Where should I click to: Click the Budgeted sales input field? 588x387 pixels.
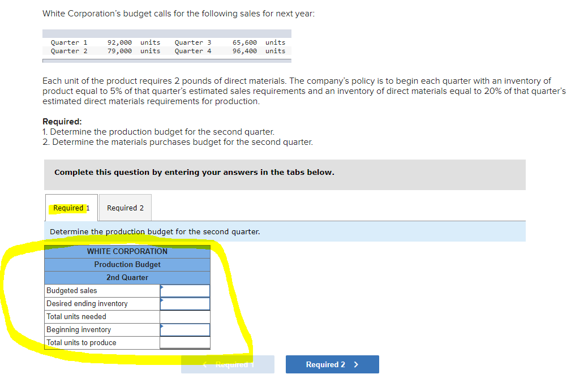[x=185, y=290]
